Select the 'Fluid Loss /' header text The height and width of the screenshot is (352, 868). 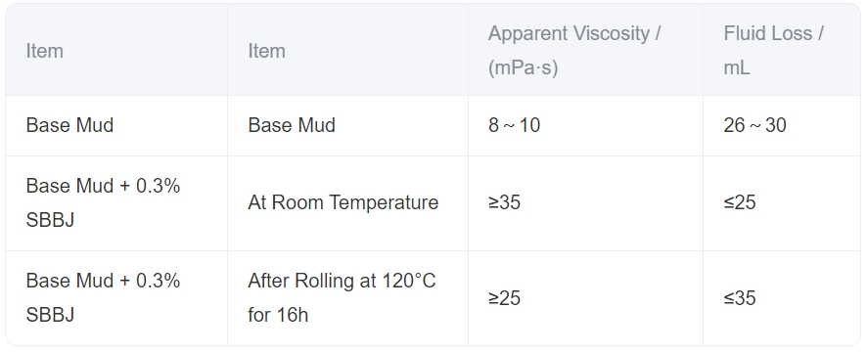click(x=773, y=34)
